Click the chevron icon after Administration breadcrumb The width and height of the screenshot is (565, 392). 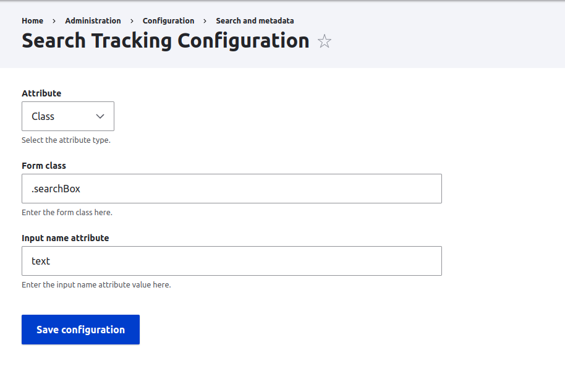[x=131, y=20]
